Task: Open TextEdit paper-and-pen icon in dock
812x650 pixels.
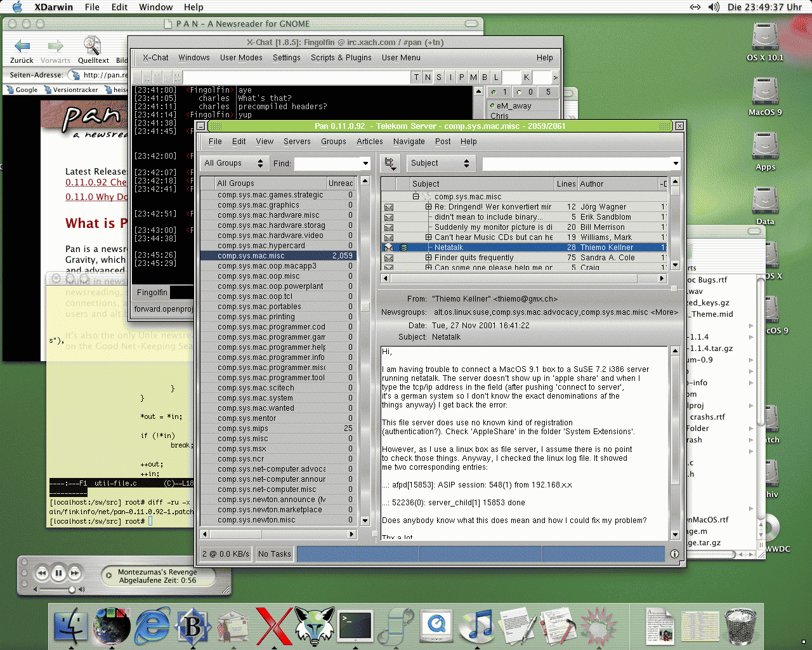Action: (518, 626)
